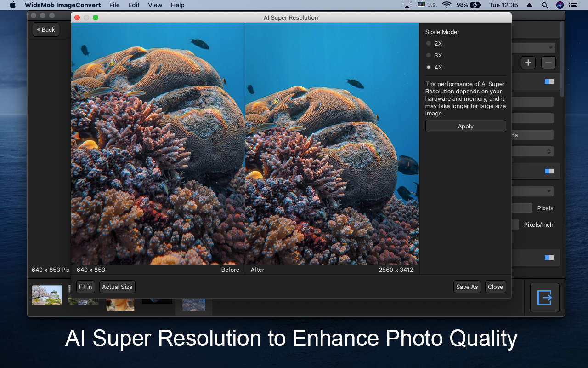Click the Save As button

[x=467, y=287]
